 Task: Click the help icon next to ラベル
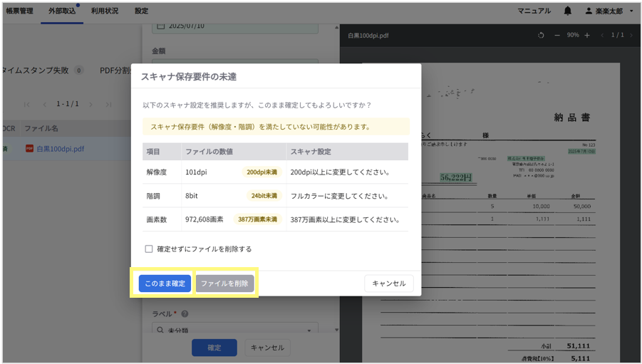click(185, 314)
